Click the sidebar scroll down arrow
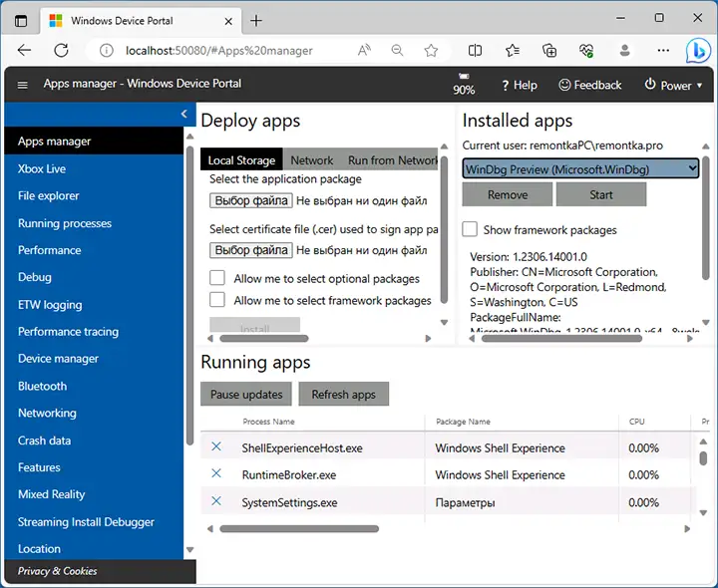Image resolution: width=718 pixels, height=588 pixels. tap(190, 549)
